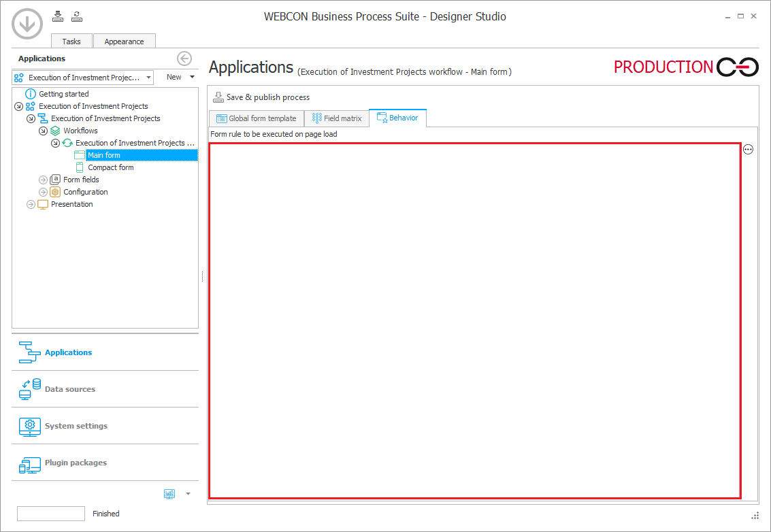Expand the Presentation node

click(x=31, y=205)
